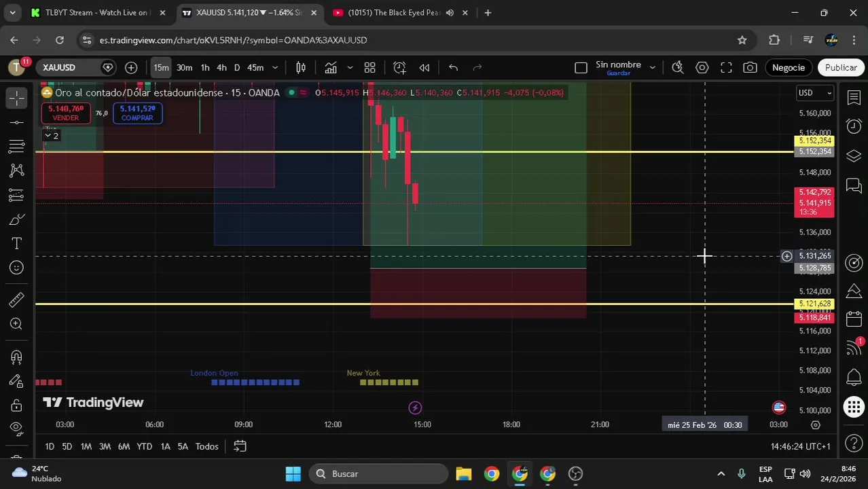Toggle lock all drawing tools
Viewport: 868px width, 489px height.
pos(17,405)
